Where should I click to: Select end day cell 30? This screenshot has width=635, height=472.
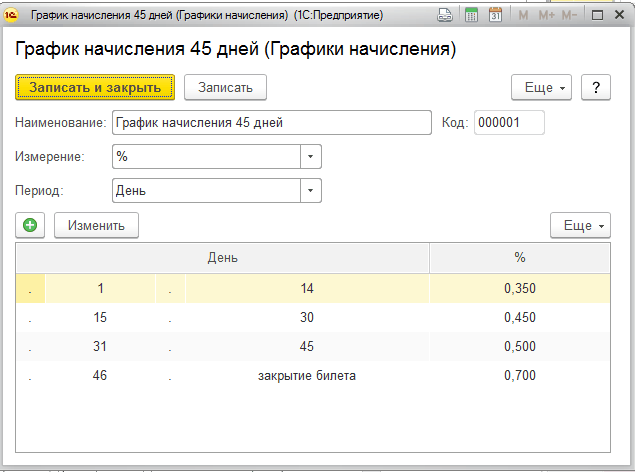[x=307, y=317]
